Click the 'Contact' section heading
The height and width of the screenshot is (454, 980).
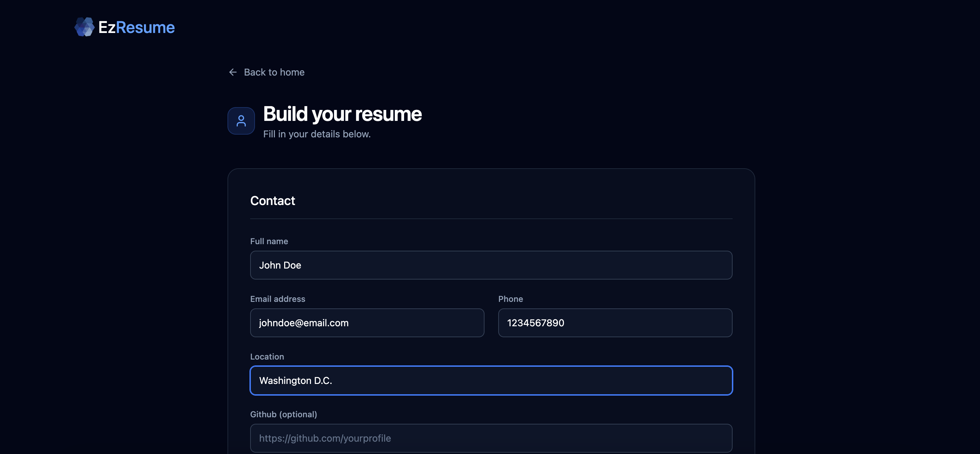pos(272,201)
